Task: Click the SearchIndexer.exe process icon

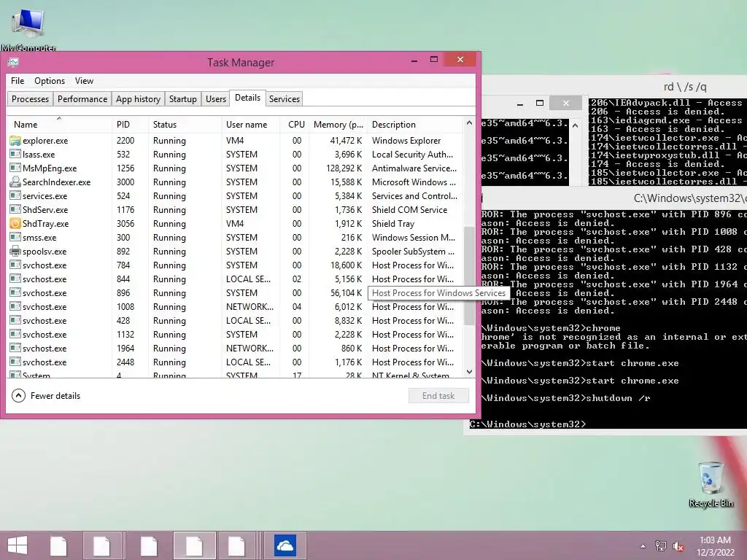Action: coord(15,182)
